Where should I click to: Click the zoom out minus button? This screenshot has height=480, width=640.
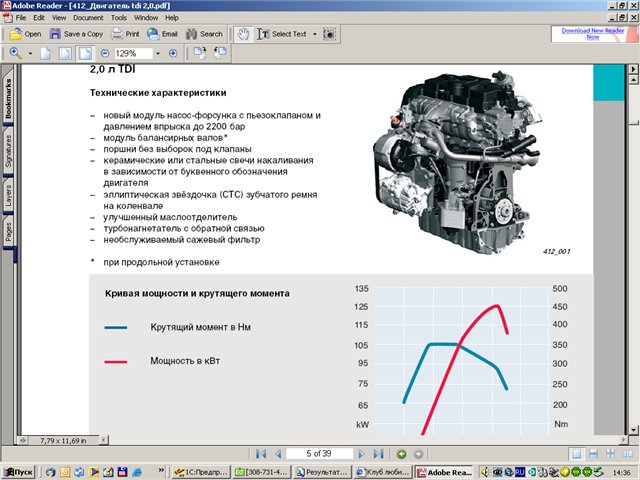tap(105, 53)
